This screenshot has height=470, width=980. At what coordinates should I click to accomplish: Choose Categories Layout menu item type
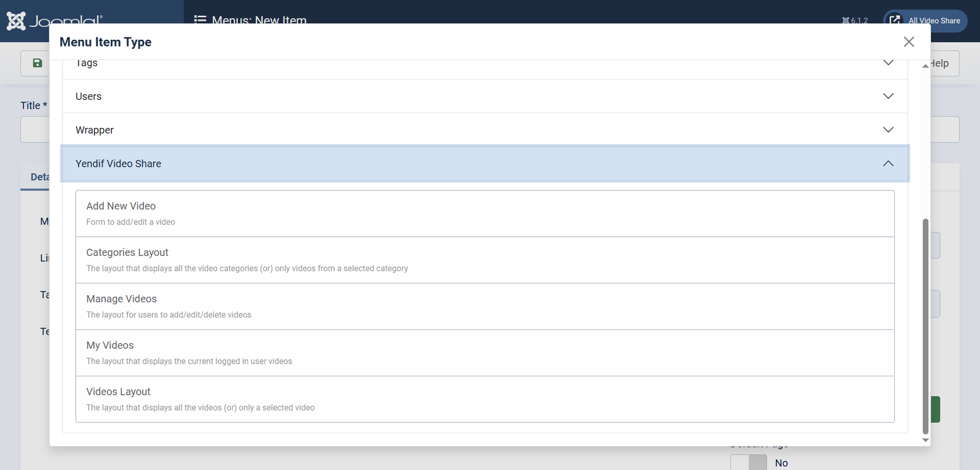pyautogui.click(x=485, y=260)
